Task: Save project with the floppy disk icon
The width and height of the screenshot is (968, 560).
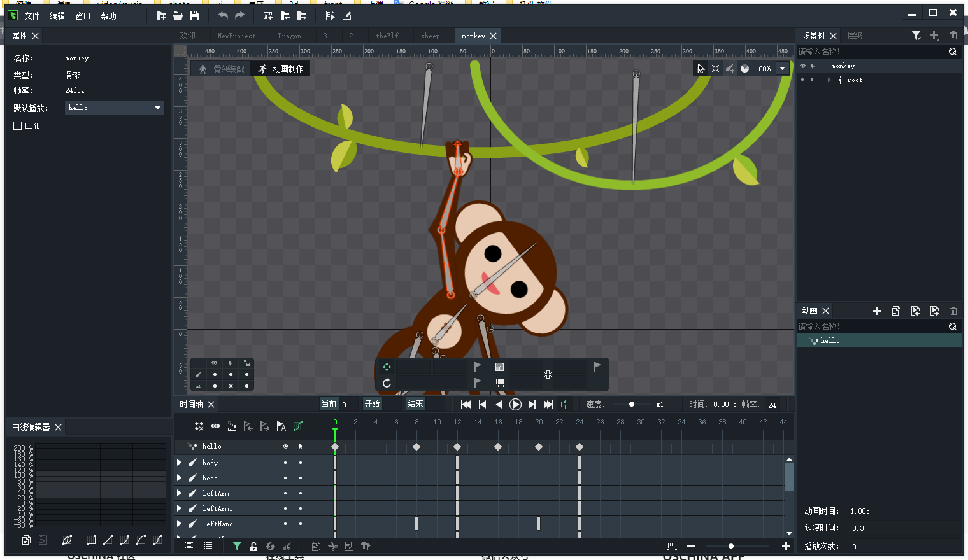Action: (194, 15)
